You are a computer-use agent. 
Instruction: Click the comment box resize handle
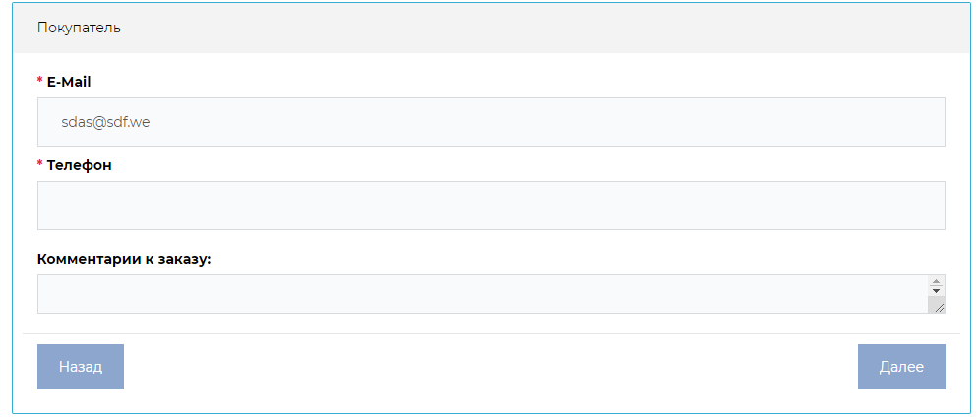point(938,307)
